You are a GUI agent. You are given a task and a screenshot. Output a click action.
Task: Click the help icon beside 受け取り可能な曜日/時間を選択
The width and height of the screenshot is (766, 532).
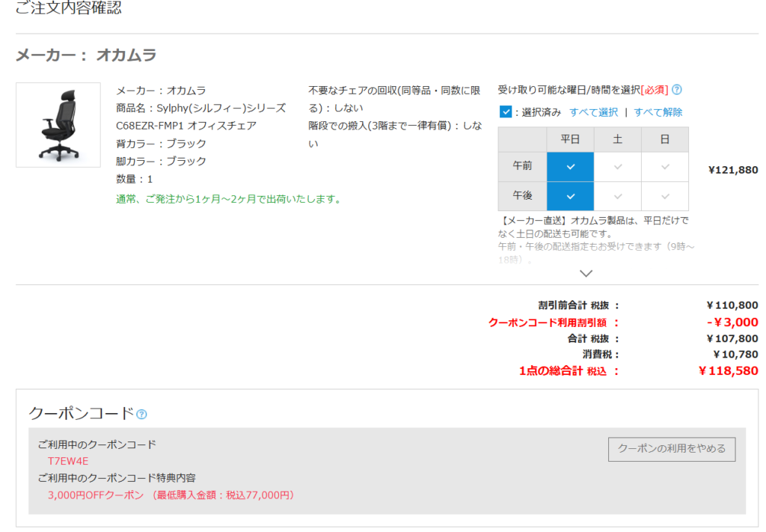tap(676, 90)
